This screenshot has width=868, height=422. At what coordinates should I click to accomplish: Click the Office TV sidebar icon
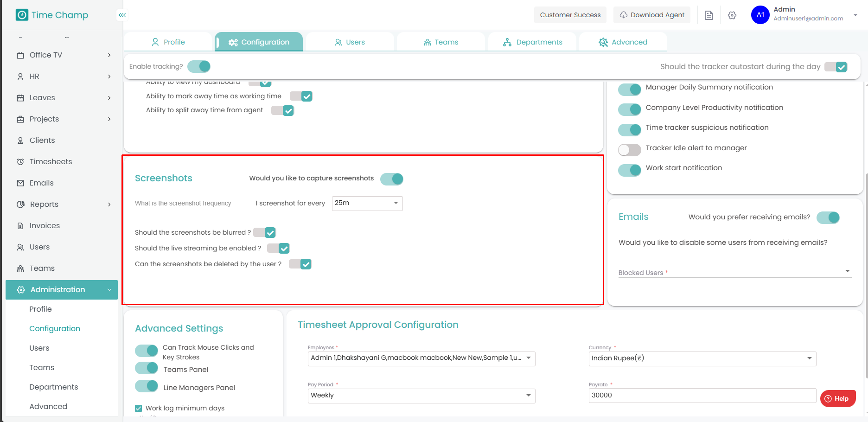20,55
